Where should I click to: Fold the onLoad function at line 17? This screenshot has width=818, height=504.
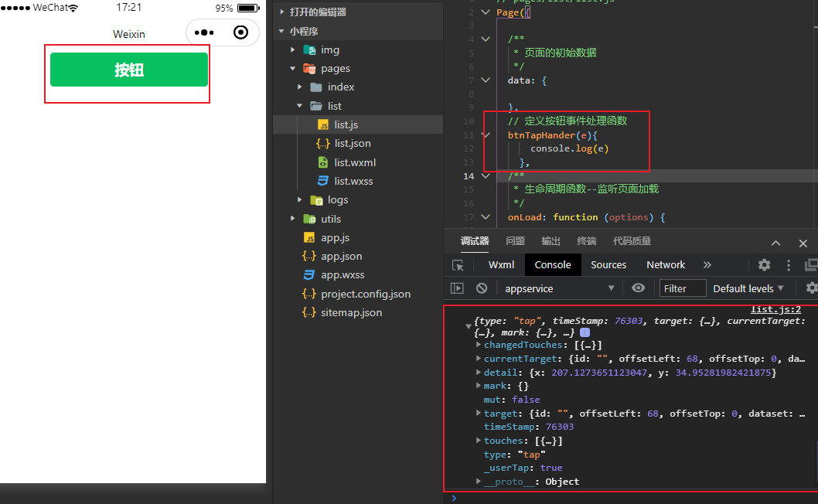(486, 216)
